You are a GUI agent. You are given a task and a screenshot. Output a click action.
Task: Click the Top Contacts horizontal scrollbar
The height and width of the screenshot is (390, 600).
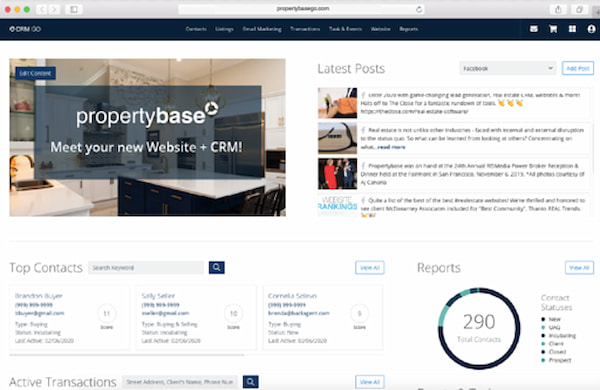point(127,355)
